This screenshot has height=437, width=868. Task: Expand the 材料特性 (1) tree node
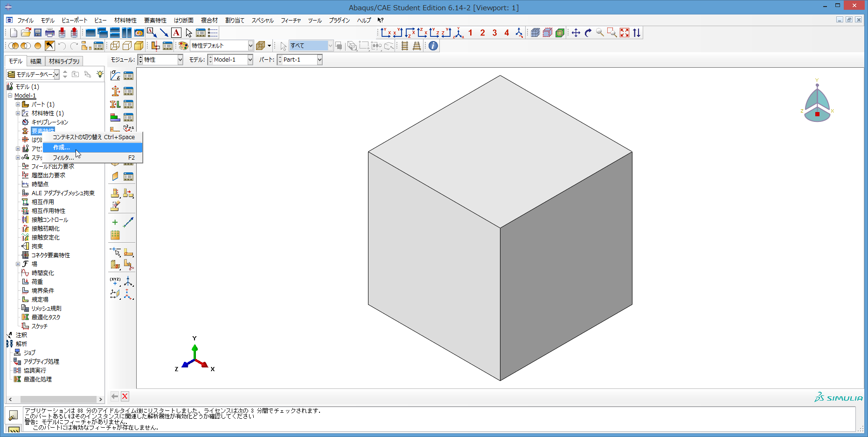tap(18, 113)
